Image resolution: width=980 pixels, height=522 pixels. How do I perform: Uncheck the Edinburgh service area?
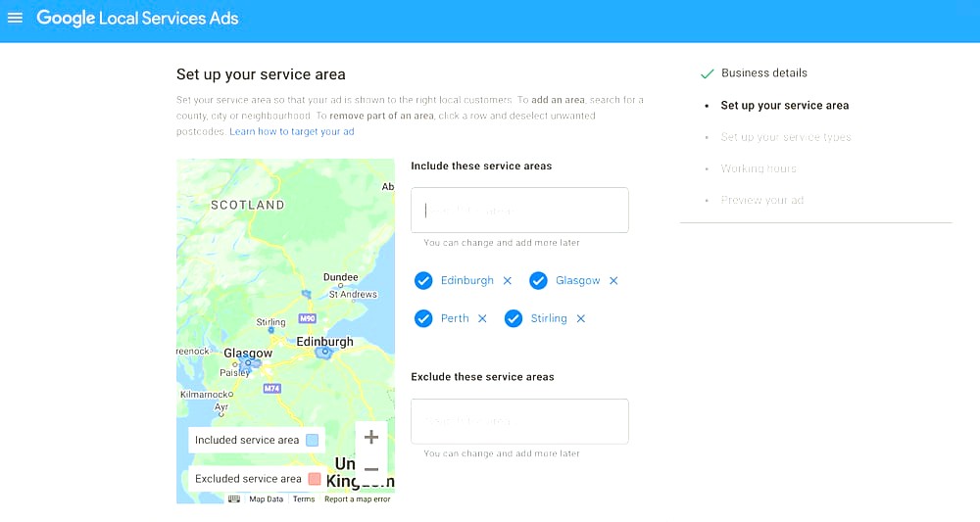tap(423, 281)
